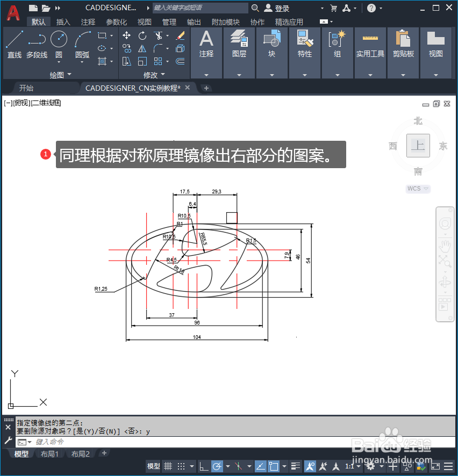Activate the Mirror tool

click(142, 48)
